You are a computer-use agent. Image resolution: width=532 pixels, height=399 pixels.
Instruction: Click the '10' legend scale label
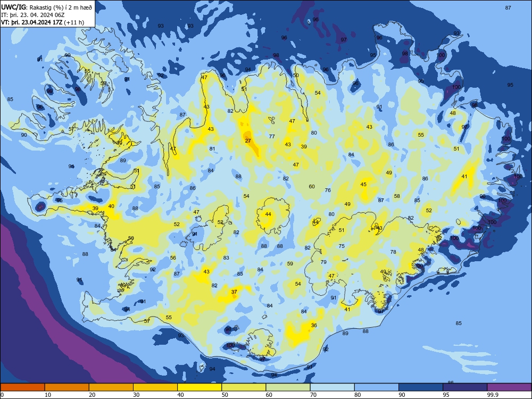point(48,395)
